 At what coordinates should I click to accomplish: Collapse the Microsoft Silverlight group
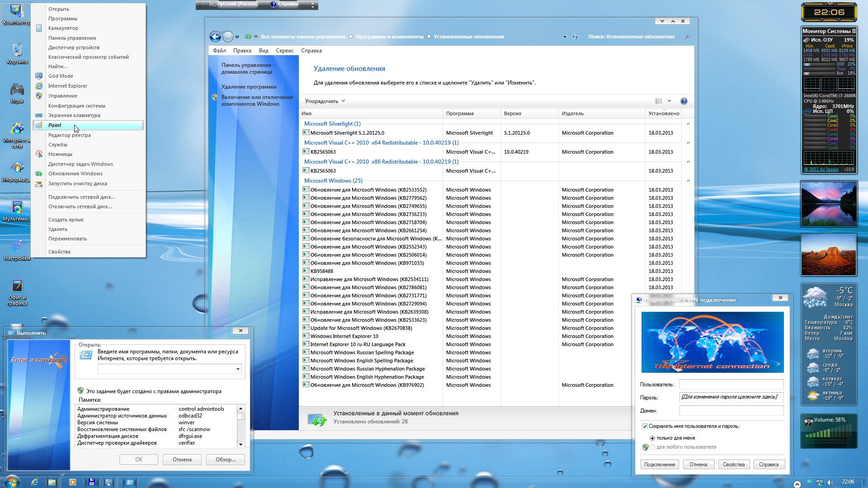pyautogui.click(x=688, y=124)
